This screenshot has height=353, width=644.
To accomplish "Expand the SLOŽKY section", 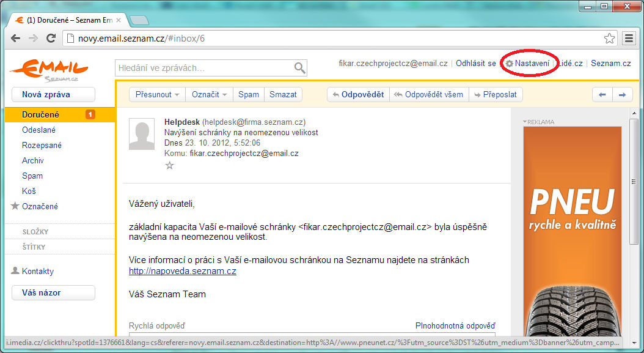I will [x=35, y=232].
